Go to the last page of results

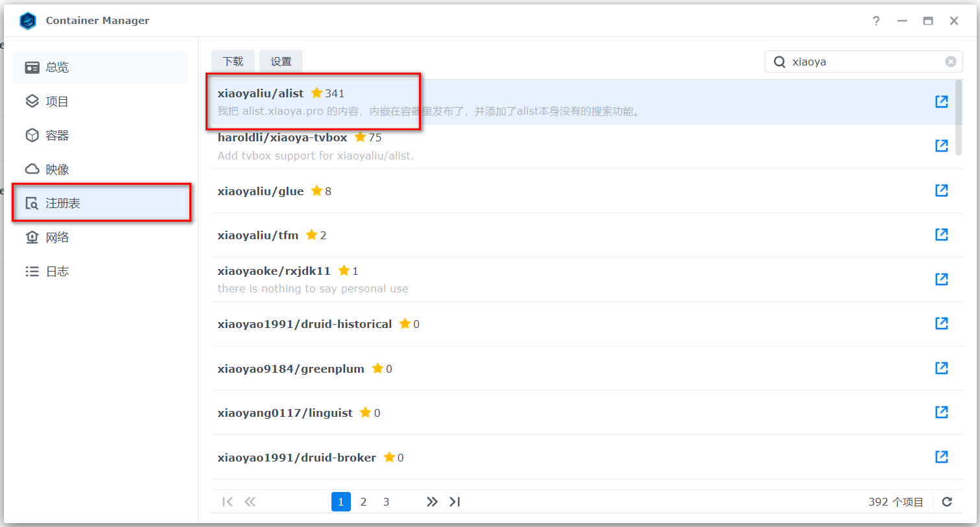455,502
